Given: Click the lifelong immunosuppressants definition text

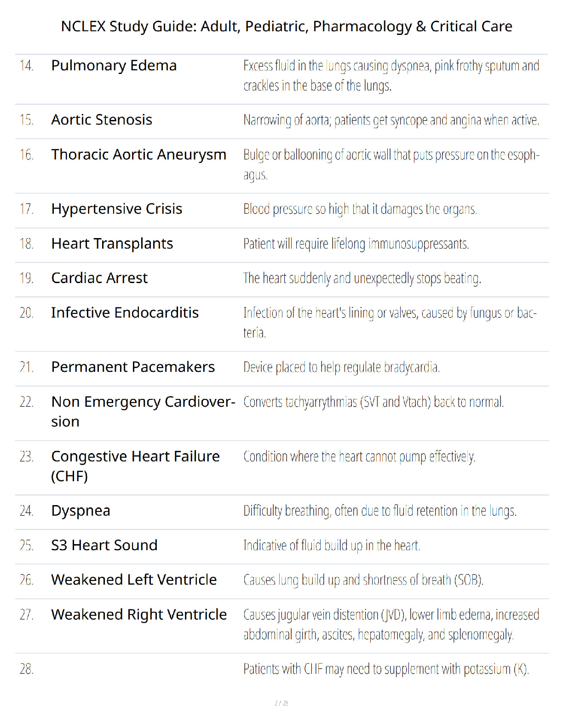Looking at the screenshot, I should point(356,244).
